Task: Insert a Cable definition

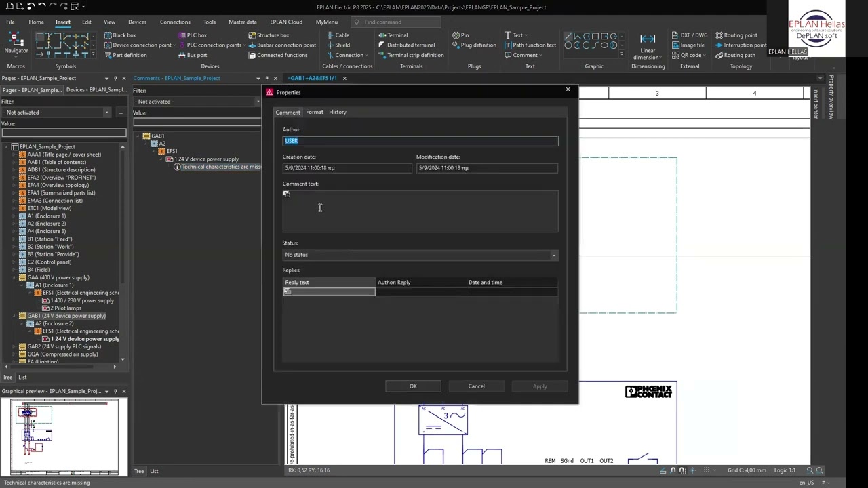Action: click(338, 35)
